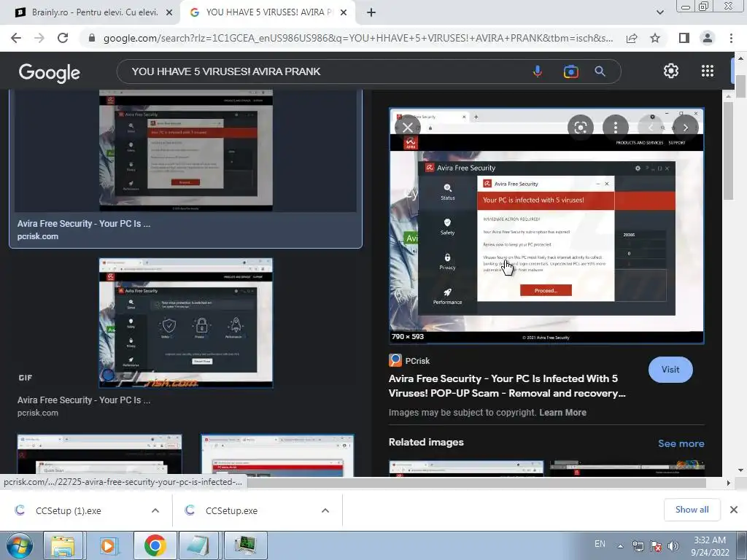
Task: Open the browser side panel icon
Action: click(684, 38)
